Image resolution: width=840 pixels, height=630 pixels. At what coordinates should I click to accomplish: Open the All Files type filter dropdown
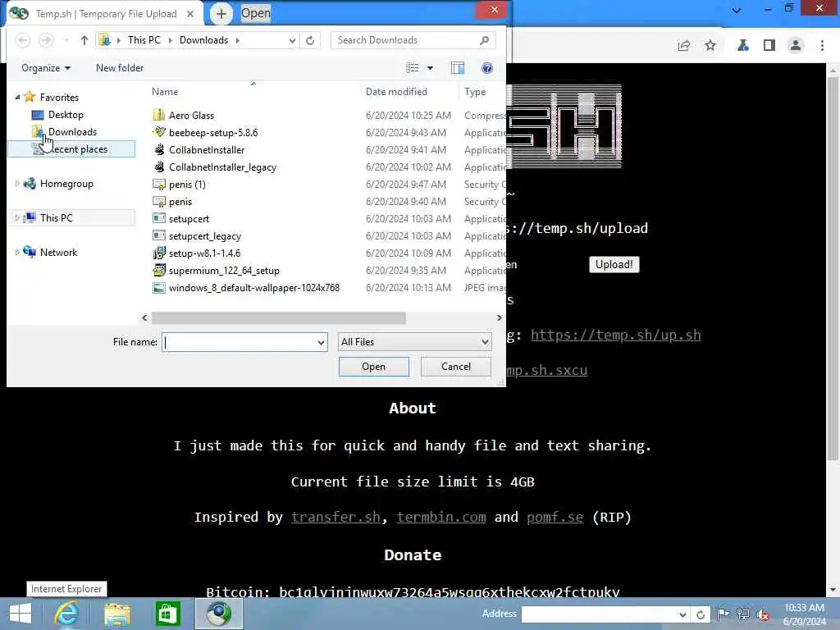414,342
